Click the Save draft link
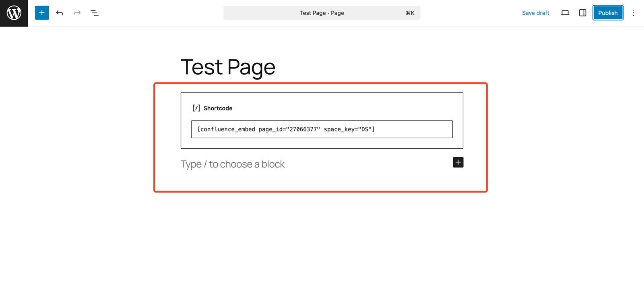Screen dimensions: 644x297 coord(535,13)
